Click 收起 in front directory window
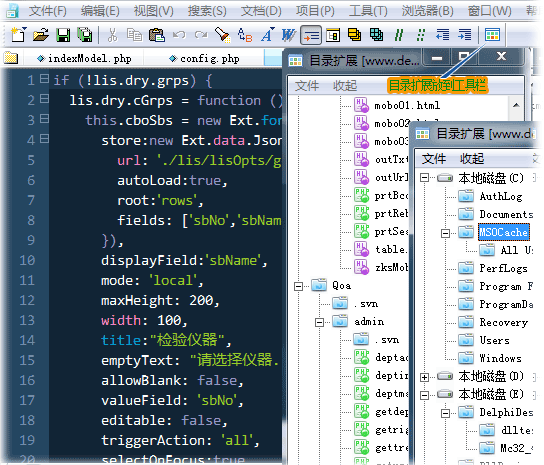Image resolution: width=544 pixels, height=465 pixels. [471, 159]
